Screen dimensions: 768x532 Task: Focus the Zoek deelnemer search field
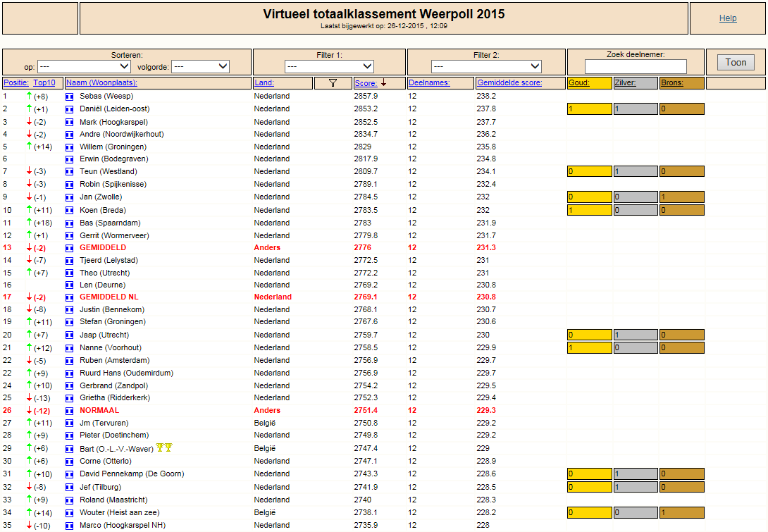click(x=636, y=66)
